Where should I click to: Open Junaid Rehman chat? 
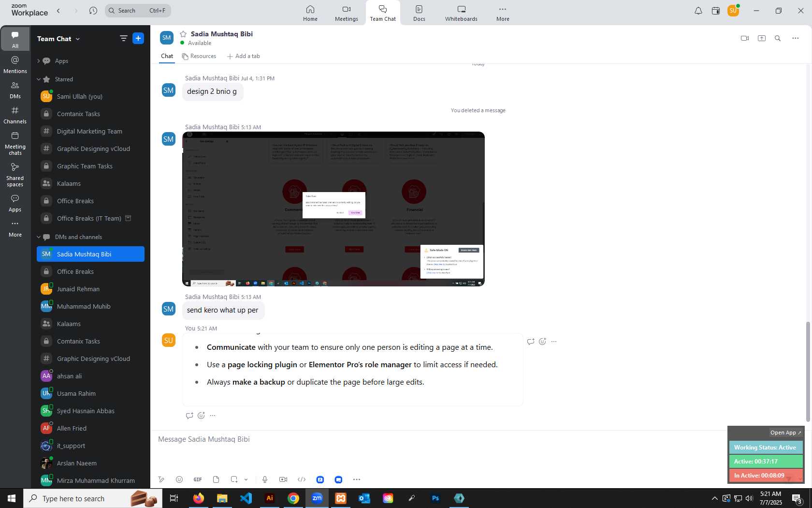point(90,289)
